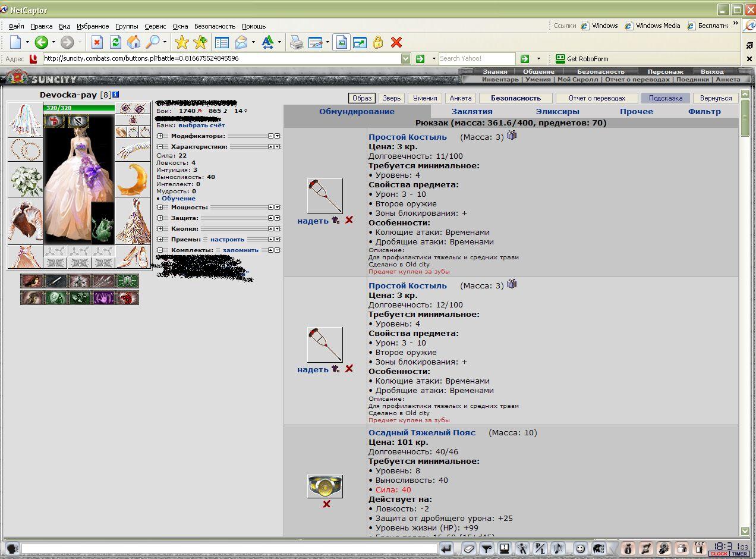Collapse the Комплекты section

pos(160,250)
